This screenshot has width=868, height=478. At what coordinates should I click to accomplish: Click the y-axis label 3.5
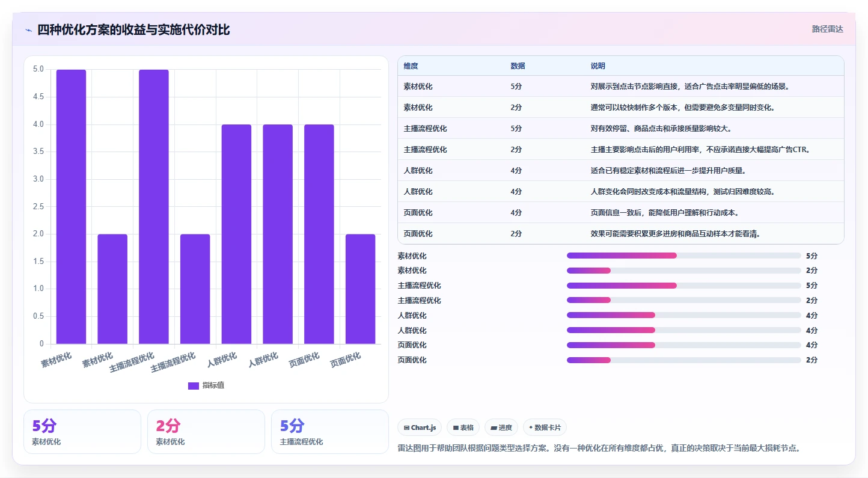[x=38, y=152]
